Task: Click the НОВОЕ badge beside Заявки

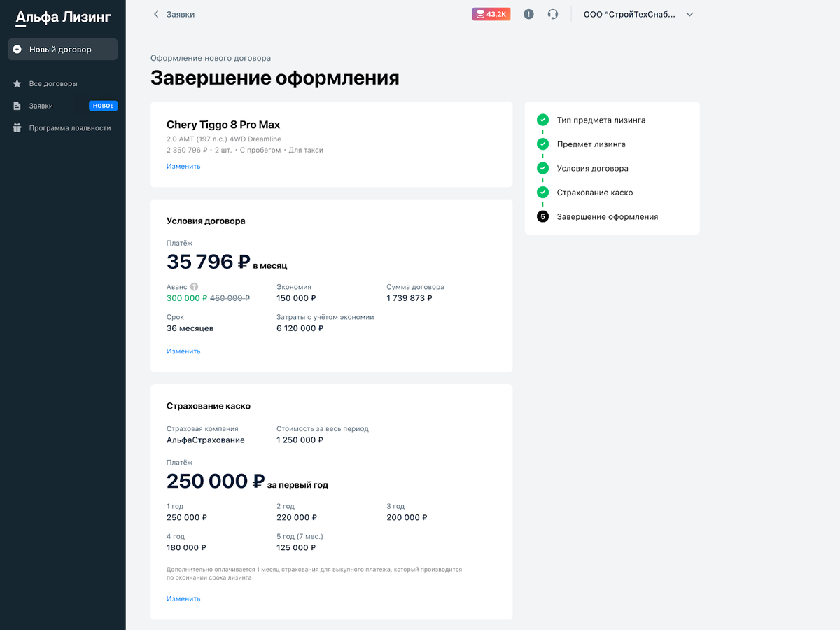Action: [103, 105]
